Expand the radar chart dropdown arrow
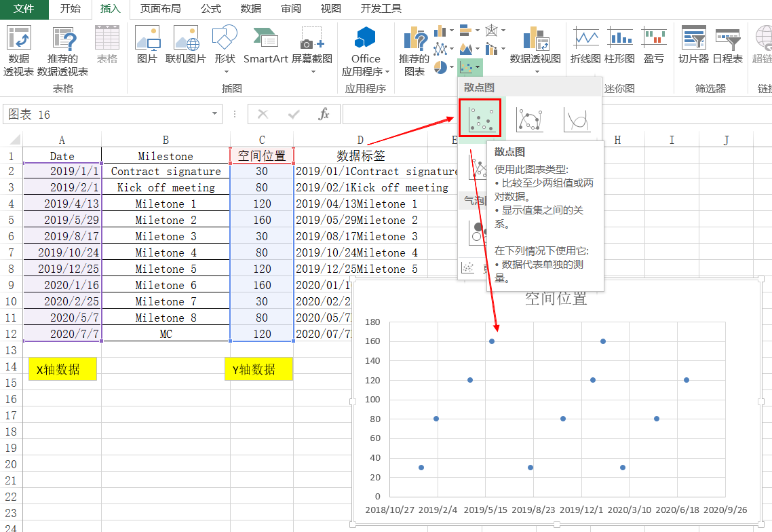The width and height of the screenshot is (772, 532). 503,31
